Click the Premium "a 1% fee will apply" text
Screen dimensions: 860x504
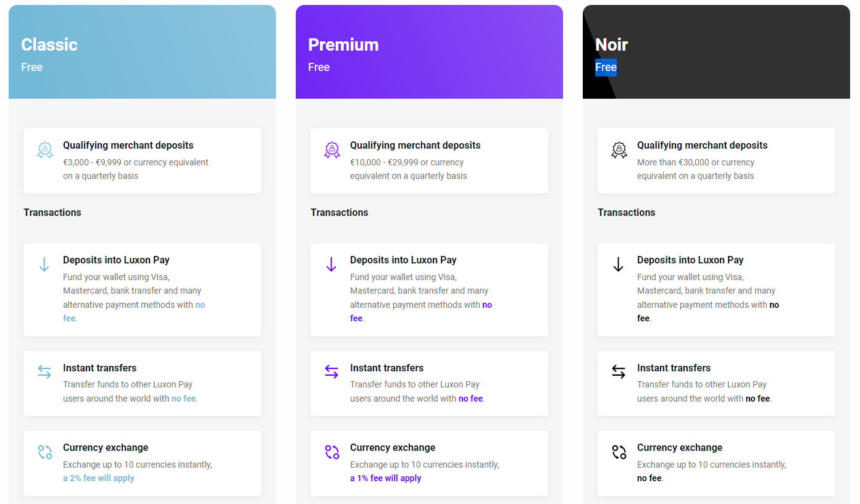(386, 478)
